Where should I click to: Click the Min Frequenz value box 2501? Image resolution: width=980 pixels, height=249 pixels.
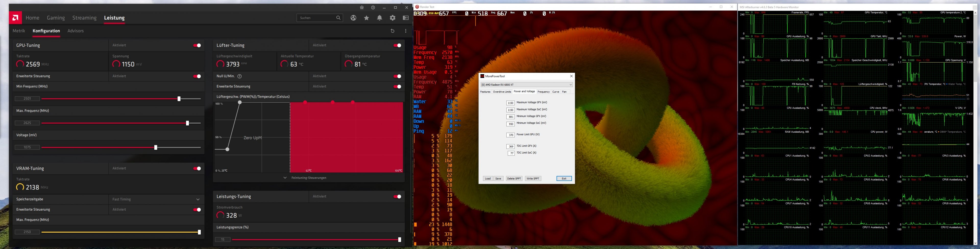click(x=27, y=99)
